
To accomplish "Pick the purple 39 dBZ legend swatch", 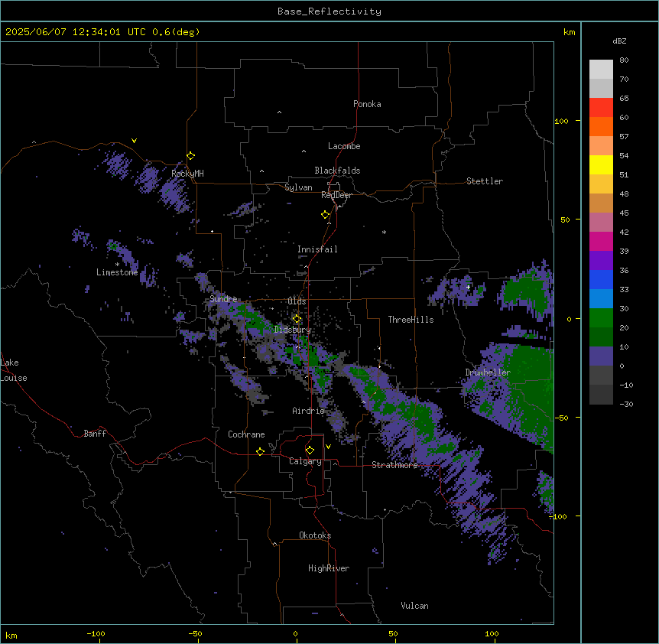I will click(x=601, y=261).
